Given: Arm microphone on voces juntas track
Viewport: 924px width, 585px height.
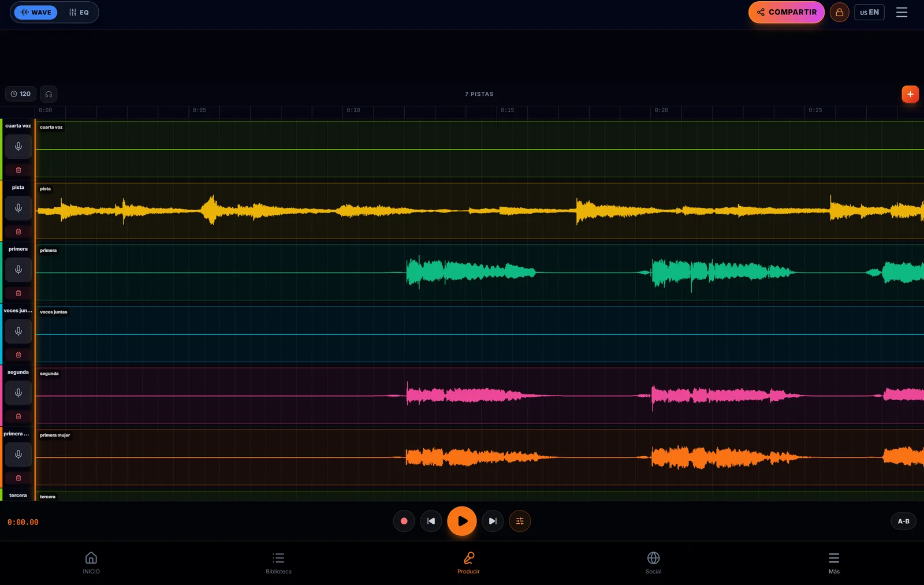Looking at the screenshot, I should click(18, 331).
